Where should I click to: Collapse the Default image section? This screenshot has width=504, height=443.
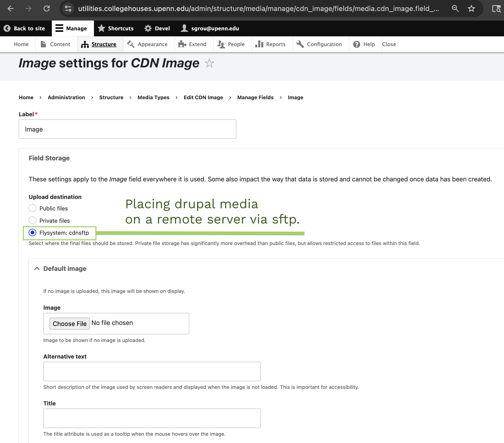37,269
